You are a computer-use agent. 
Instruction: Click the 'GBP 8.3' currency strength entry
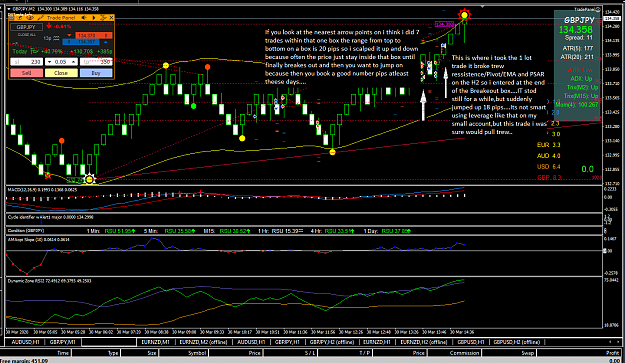(x=548, y=177)
